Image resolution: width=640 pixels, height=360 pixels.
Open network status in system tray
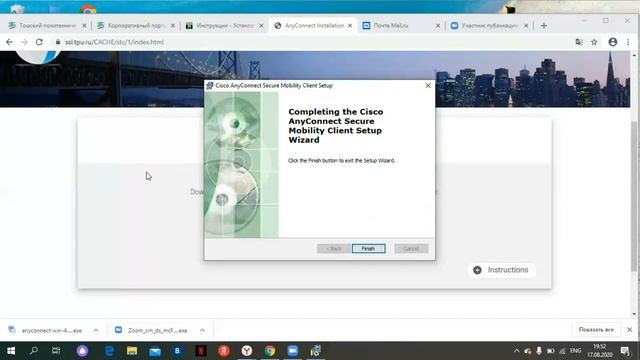562,351
